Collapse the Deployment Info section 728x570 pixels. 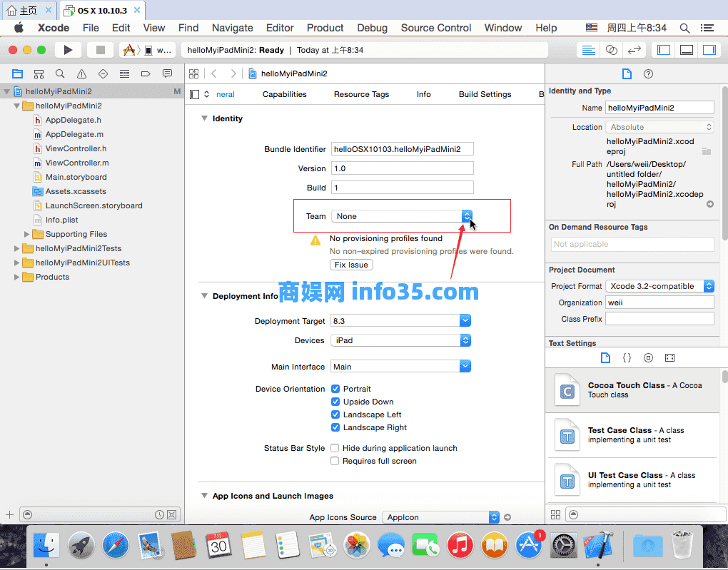pos(204,296)
